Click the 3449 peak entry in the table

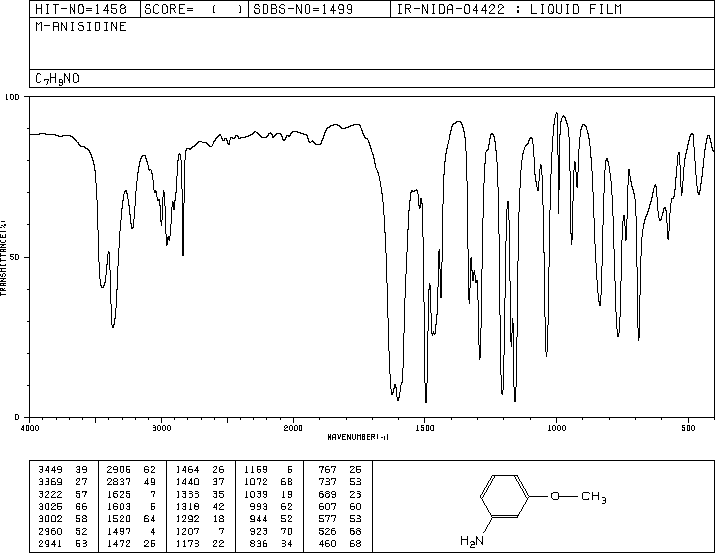point(63,470)
